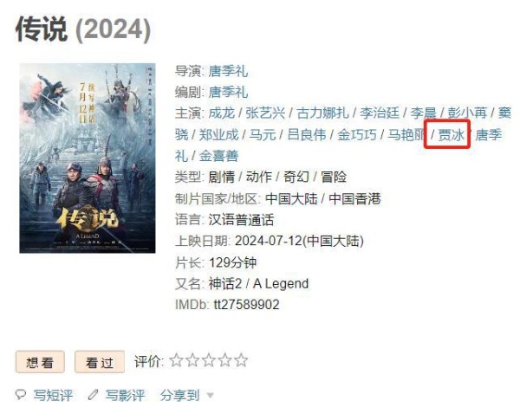Open actor 成龙's page
The width and height of the screenshot is (520, 420).
click(x=222, y=113)
